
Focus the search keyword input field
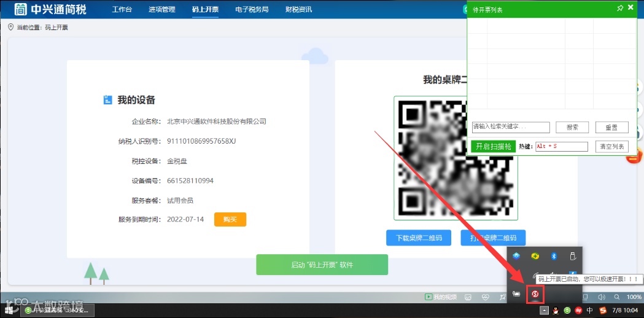coord(511,127)
